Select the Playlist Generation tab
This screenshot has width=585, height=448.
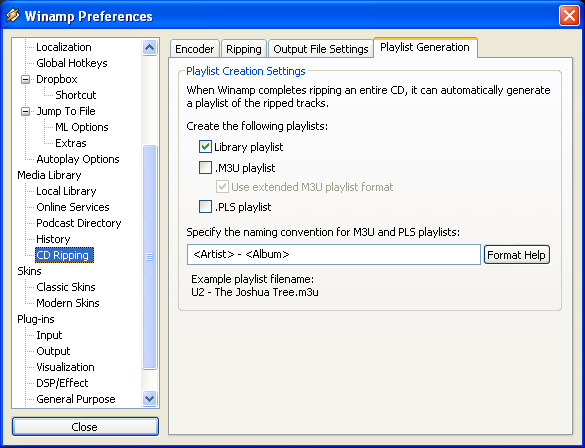[x=425, y=47]
